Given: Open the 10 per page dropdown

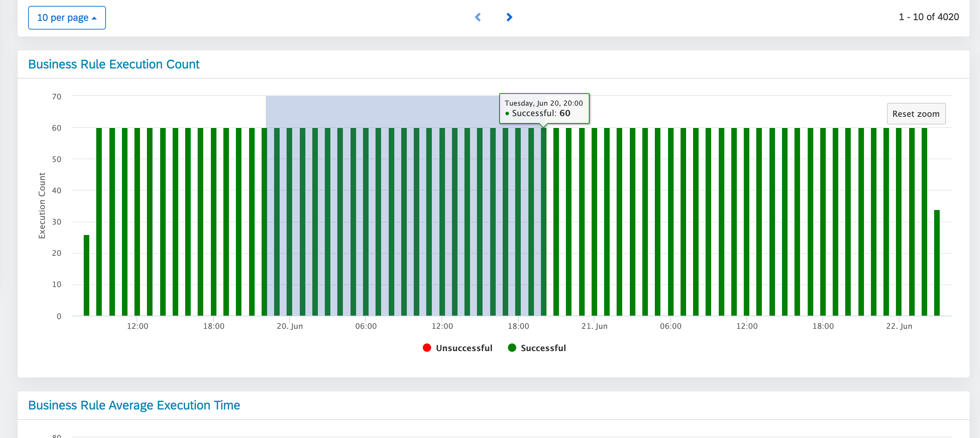Looking at the screenshot, I should (x=67, y=17).
